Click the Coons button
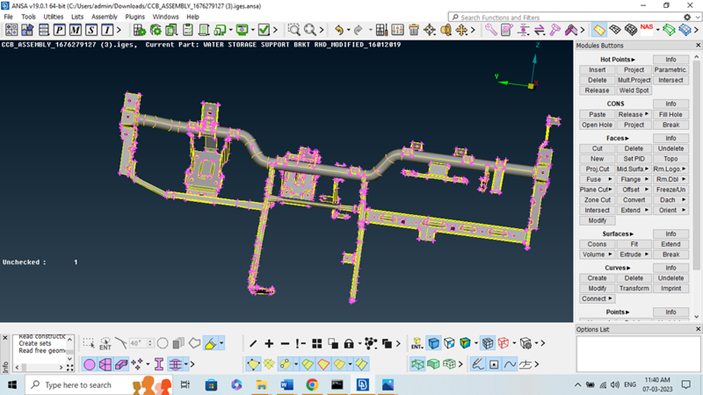703x395 pixels. (x=597, y=244)
